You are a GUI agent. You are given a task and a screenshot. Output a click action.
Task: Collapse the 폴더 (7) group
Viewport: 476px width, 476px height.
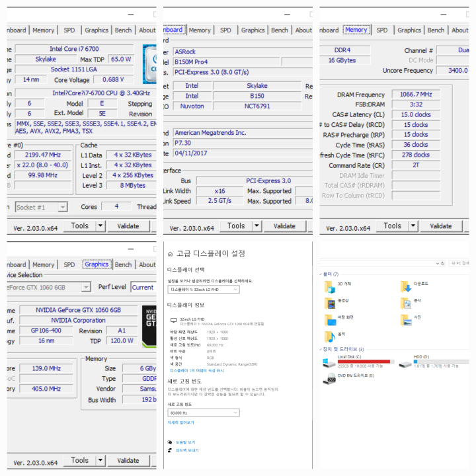(321, 274)
